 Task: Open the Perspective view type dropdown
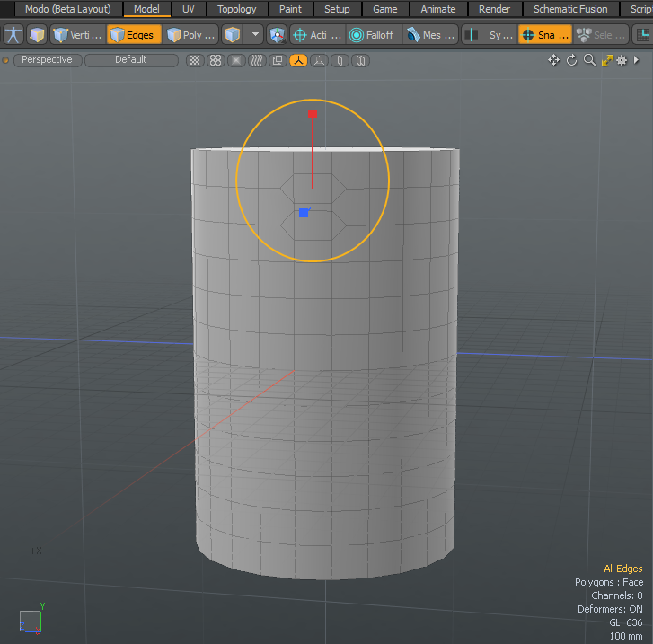(47, 60)
